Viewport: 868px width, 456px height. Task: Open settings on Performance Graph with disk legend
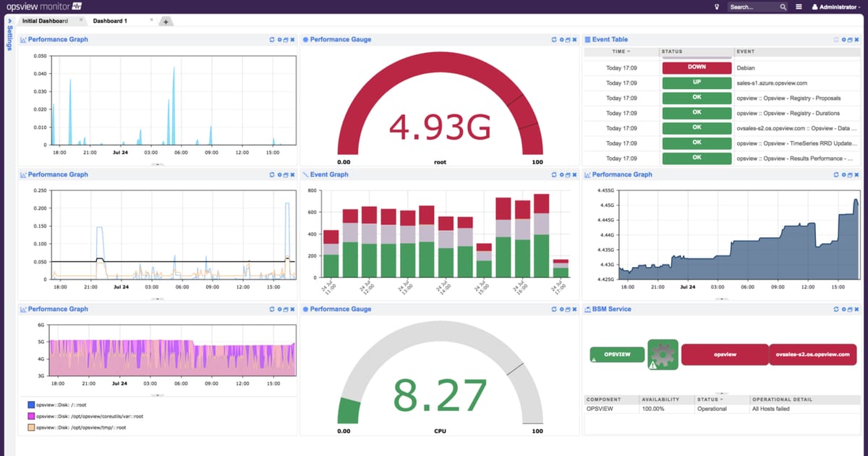[279, 309]
